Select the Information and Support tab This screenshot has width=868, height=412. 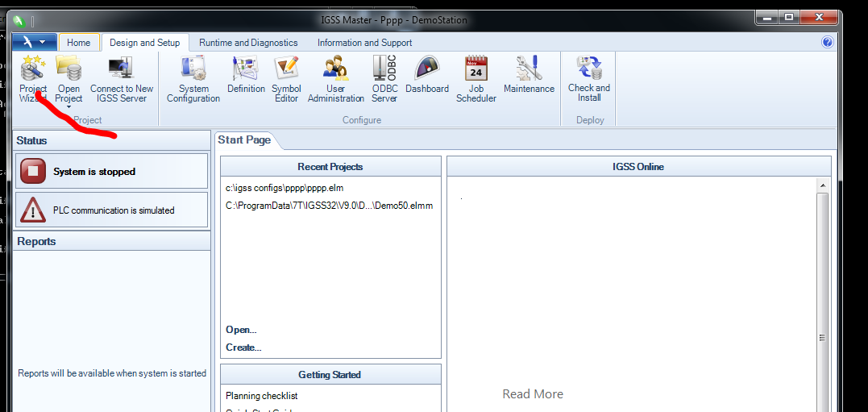(364, 43)
